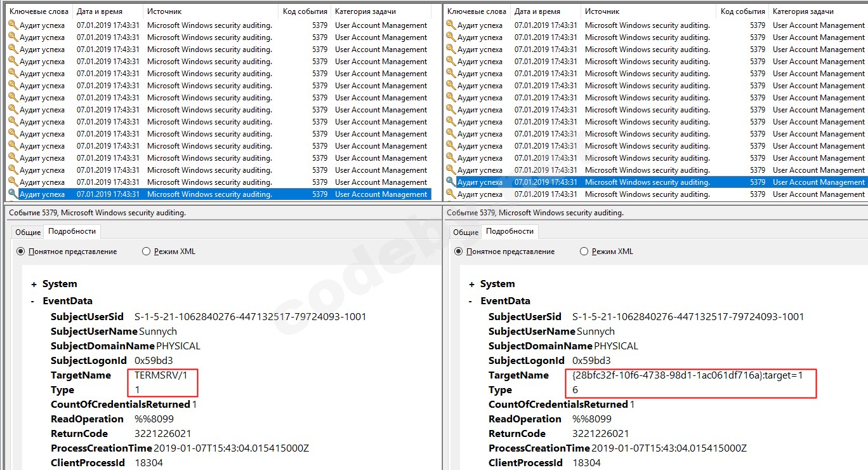868x470 pixels.
Task: Click the 'SubjectDomainName' label in right pane
Action: pyautogui.click(x=541, y=346)
